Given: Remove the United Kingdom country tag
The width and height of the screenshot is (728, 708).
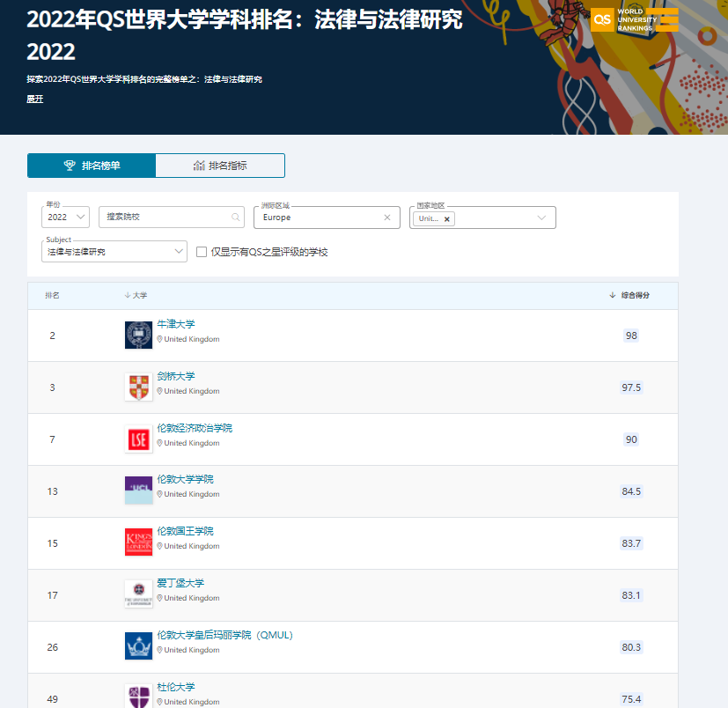Looking at the screenshot, I should 447,219.
